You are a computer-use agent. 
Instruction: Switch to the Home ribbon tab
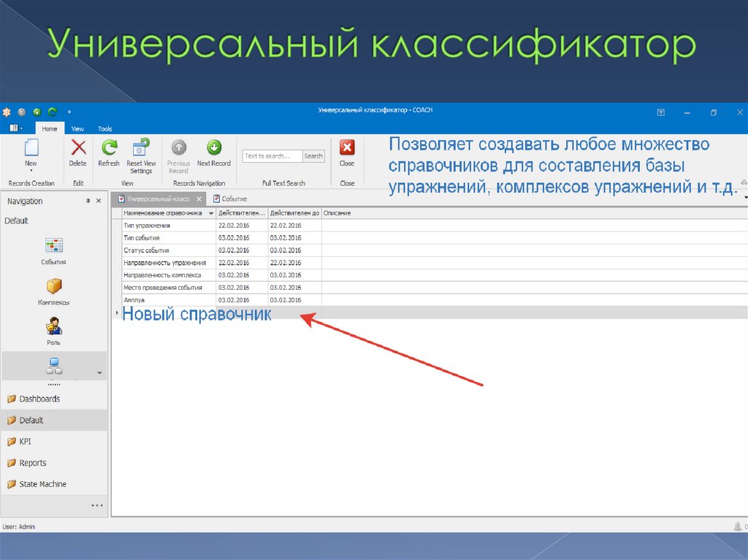pyautogui.click(x=49, y=129)
